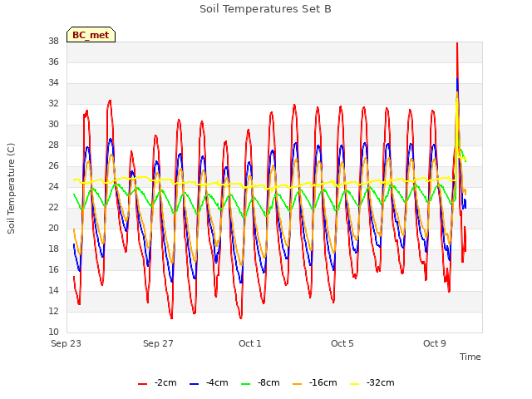Click the 30 y-axis tick label
This screenshot has width=532, height=399.
point(53,124)
